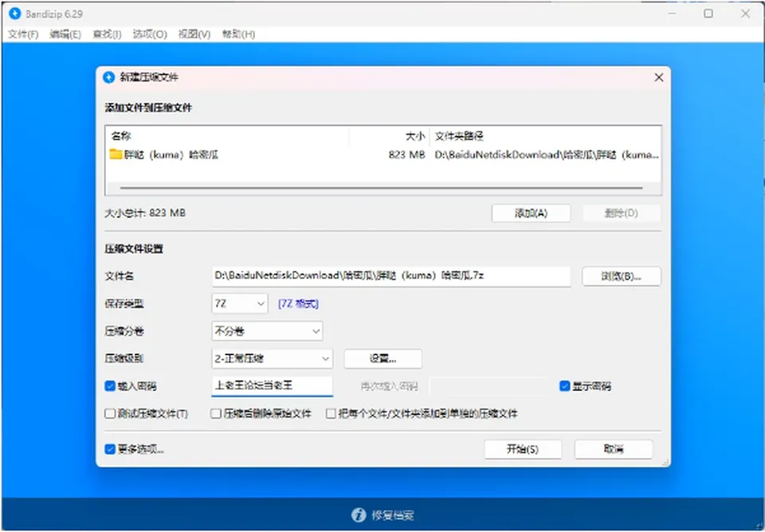Open the 编辑(E) menu
765x532 pixels.
(x=65, y=34)
